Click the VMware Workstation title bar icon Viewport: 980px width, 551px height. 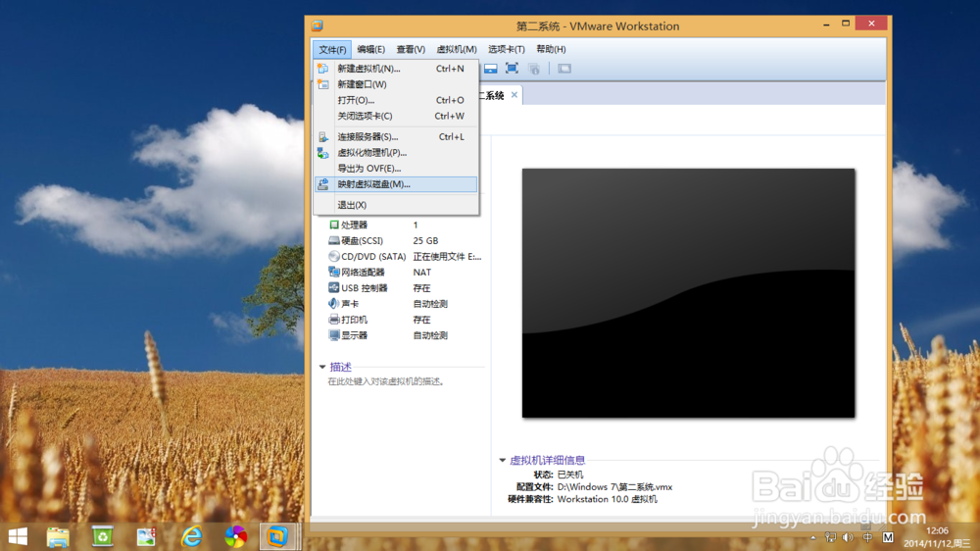(318, 25)
